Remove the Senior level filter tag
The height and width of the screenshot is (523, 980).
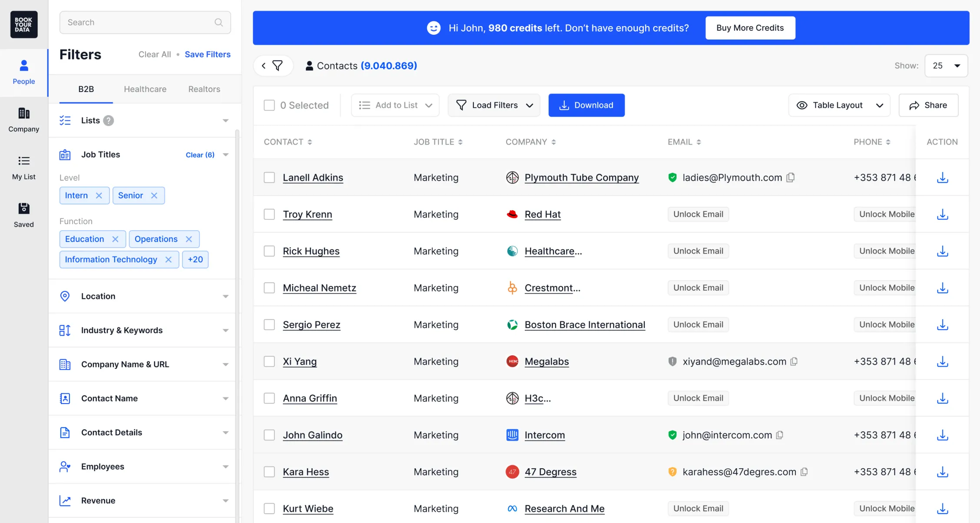(154, 195)
